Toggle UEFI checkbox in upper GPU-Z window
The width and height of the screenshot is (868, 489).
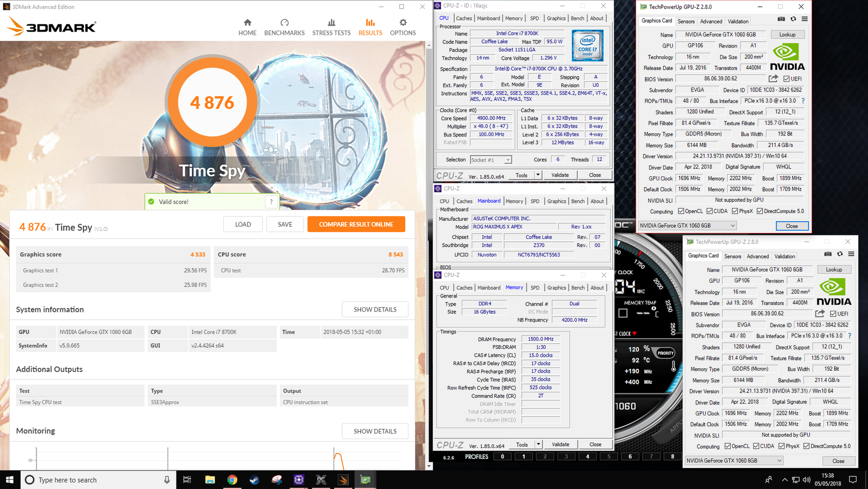pos(787,79)
